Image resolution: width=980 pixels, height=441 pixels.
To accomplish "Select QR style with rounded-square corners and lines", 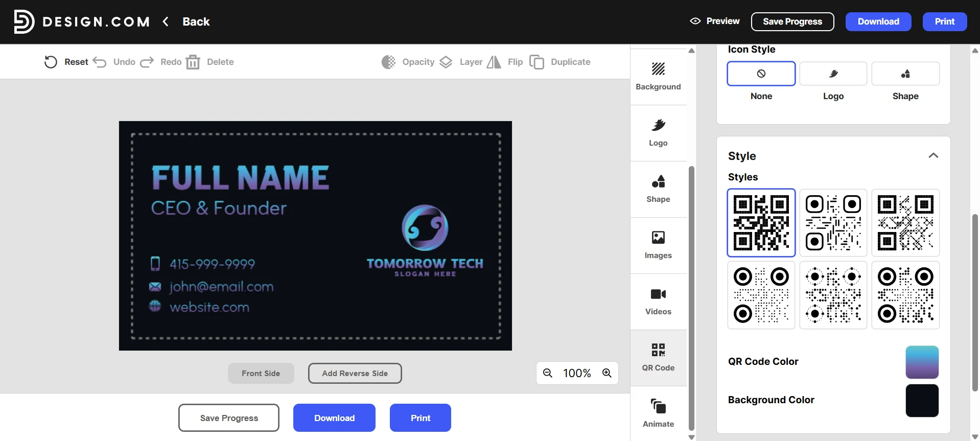I will pos(833,223).
